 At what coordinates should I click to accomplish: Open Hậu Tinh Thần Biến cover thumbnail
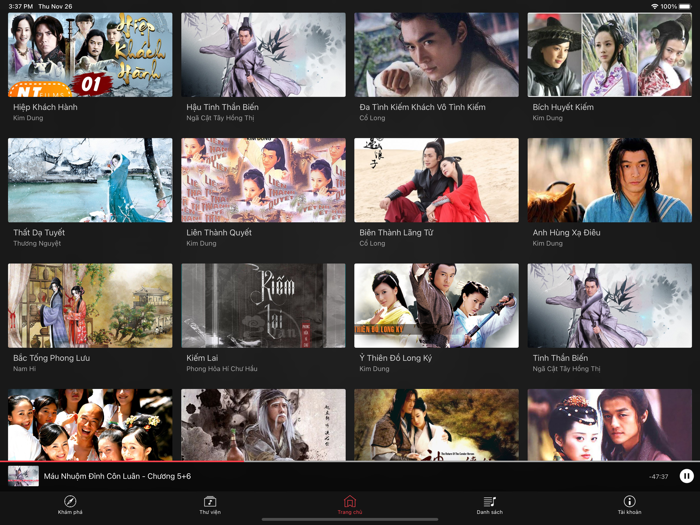click(263, 55)
